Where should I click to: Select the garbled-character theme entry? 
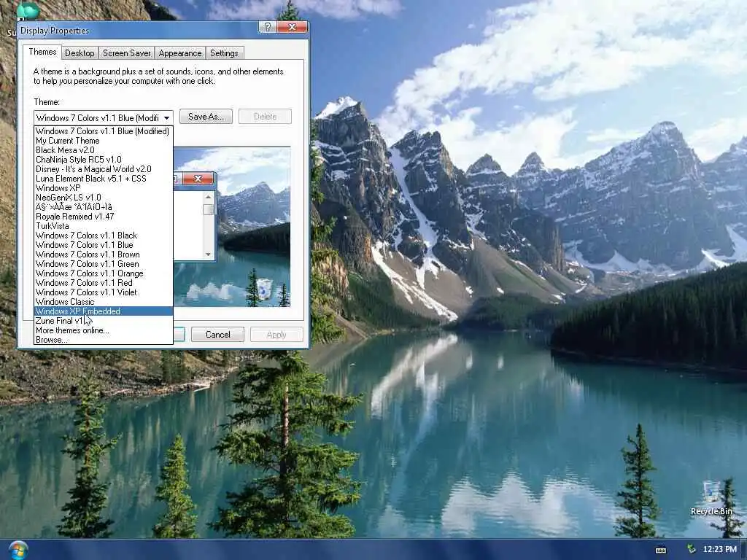pos(104,207)
